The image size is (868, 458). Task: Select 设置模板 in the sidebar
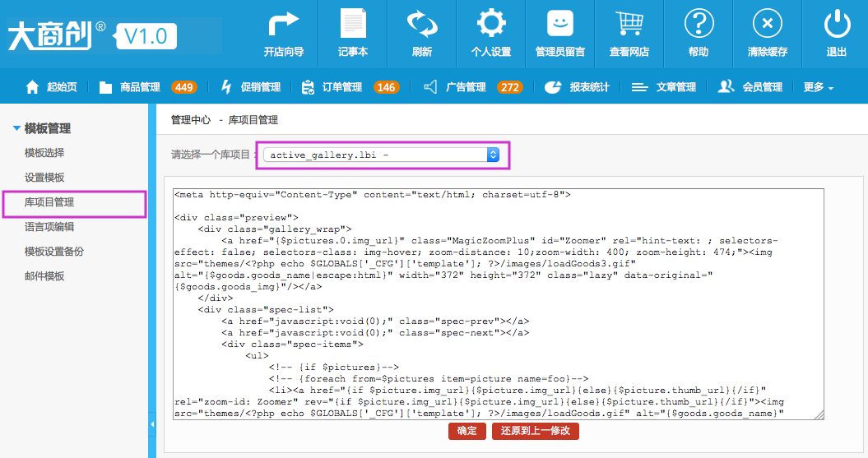pyautogui.click(x=44, y=178)
